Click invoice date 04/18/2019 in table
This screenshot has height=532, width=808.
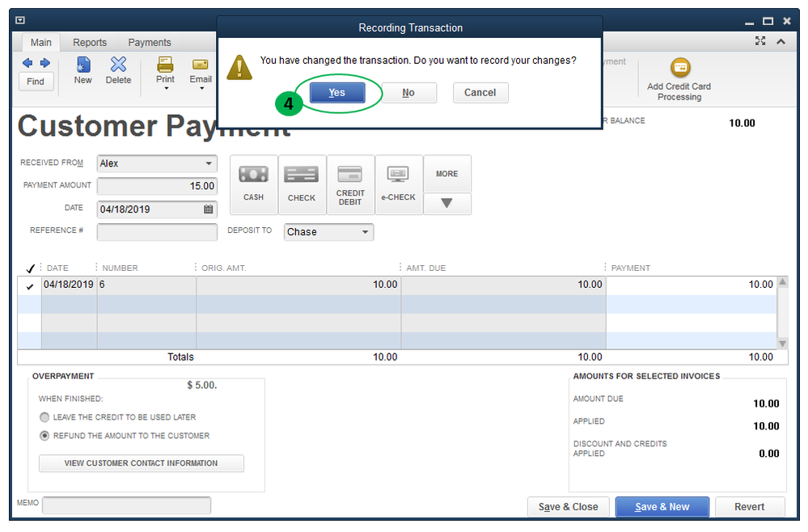click(69, 285)
